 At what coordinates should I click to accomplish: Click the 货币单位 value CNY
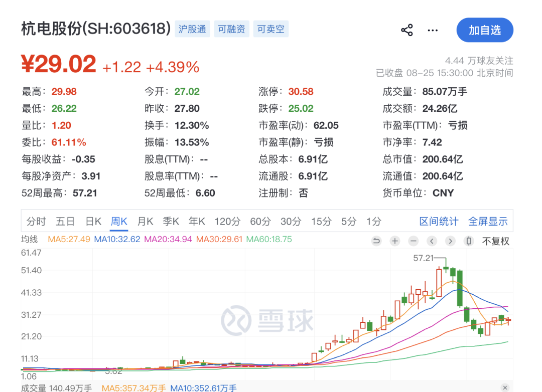(443, 193)
